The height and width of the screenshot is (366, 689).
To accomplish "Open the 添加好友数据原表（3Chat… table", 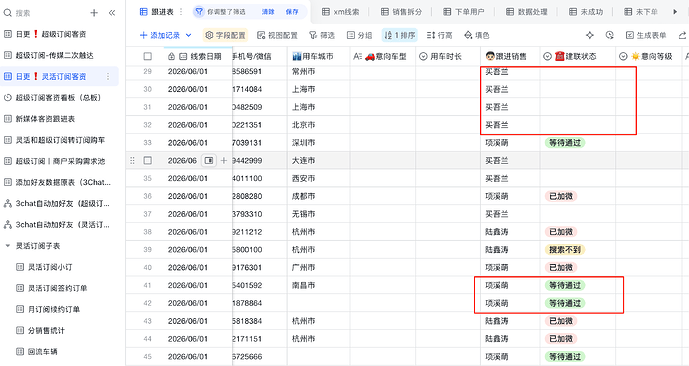I will tap(58, 182).
